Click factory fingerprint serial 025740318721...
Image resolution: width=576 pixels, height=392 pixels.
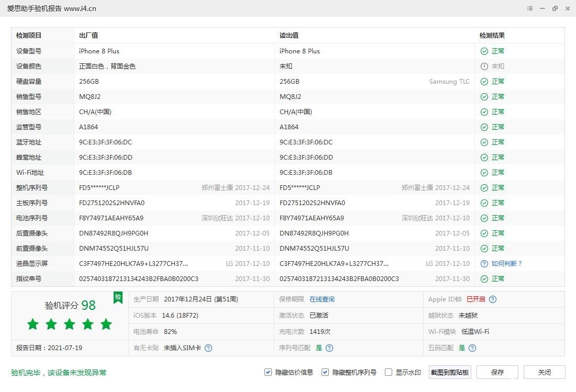(138, 278)
